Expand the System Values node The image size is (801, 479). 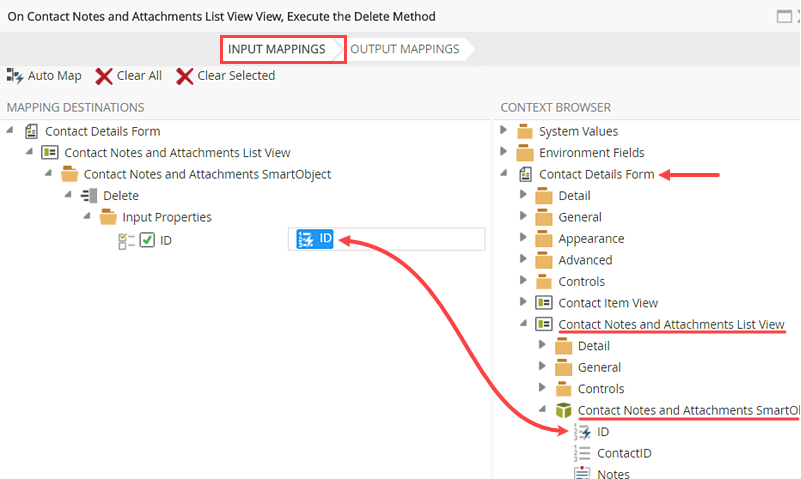503,131
